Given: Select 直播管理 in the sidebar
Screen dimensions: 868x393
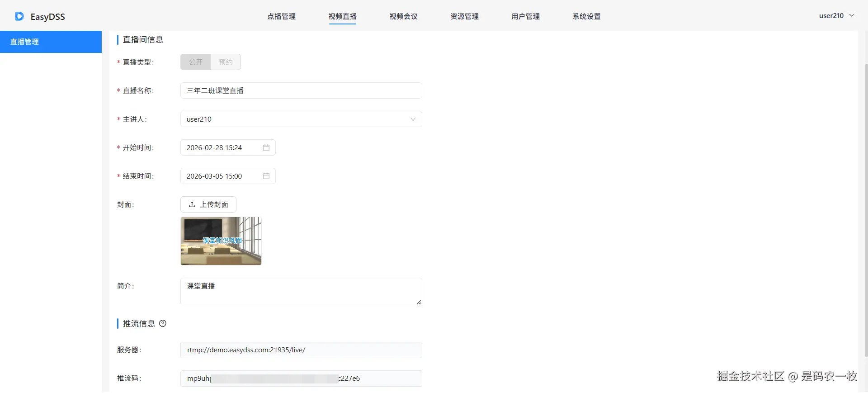Looking at the screenshot, I should [51, 42].
